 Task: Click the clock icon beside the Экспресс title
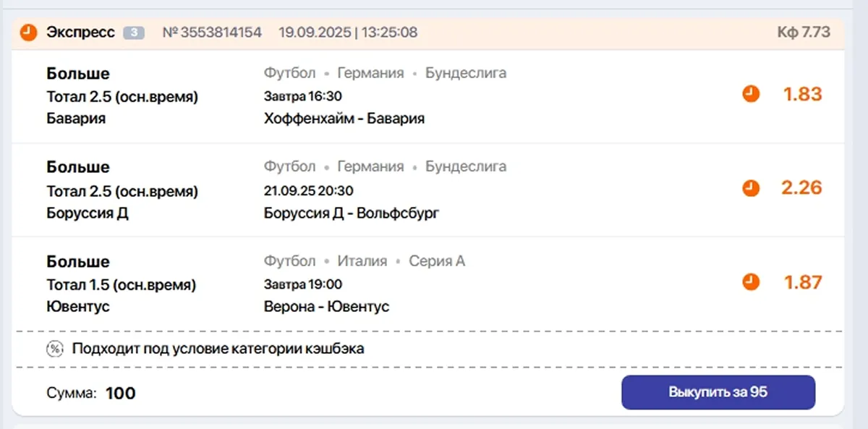(27, 32)
